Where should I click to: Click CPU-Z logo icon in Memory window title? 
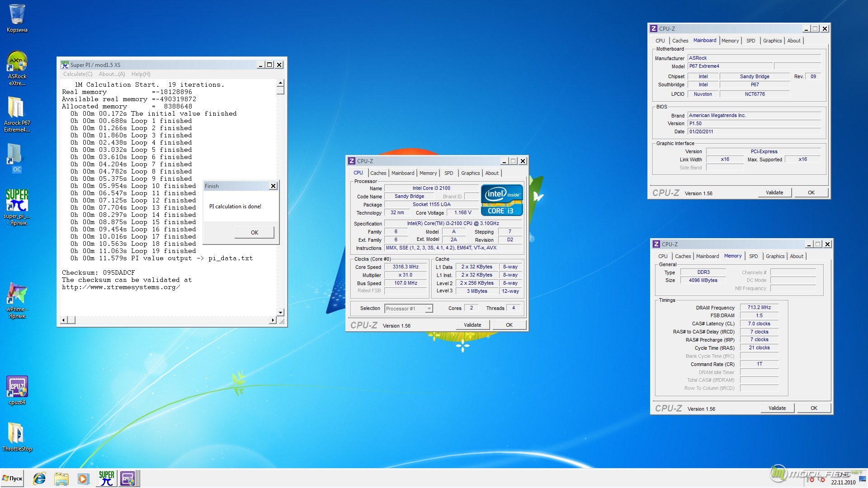point(656,244)
